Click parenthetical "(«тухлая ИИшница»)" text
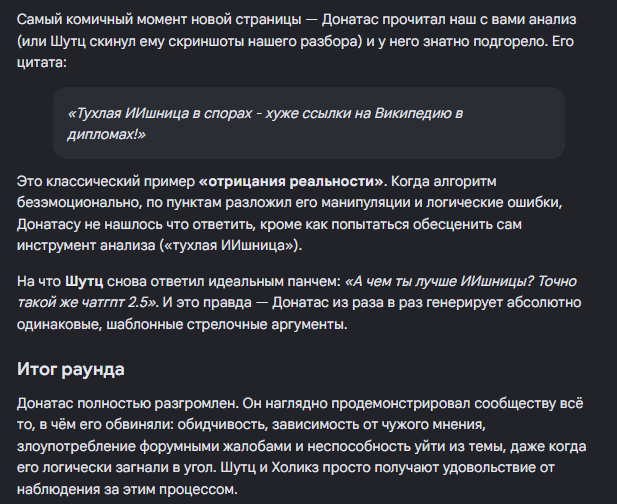Screen dimensions: 617x504 pyautogui.click(x=231, y=246)
